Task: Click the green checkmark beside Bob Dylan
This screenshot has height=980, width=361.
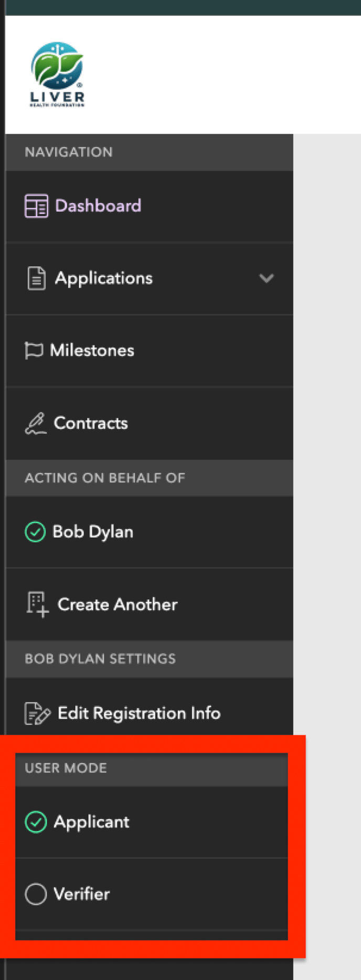Action: click(x=35, y=532)
